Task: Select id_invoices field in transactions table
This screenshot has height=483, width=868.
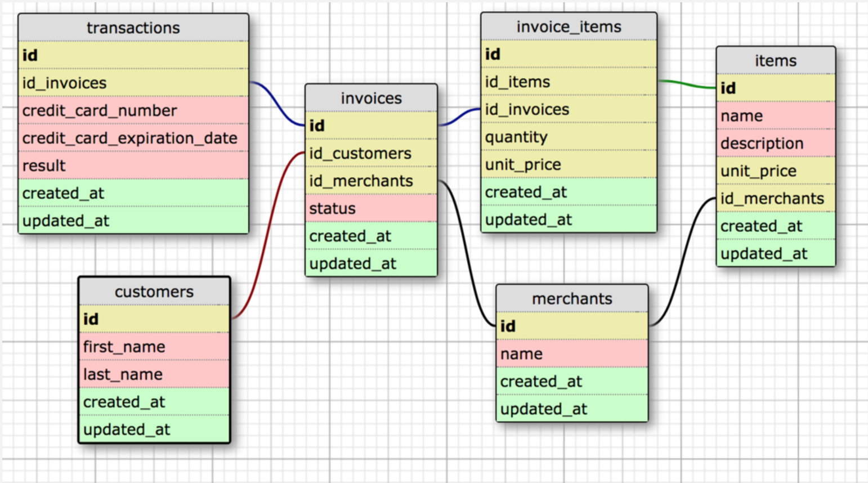Action: tap(133, 83)
